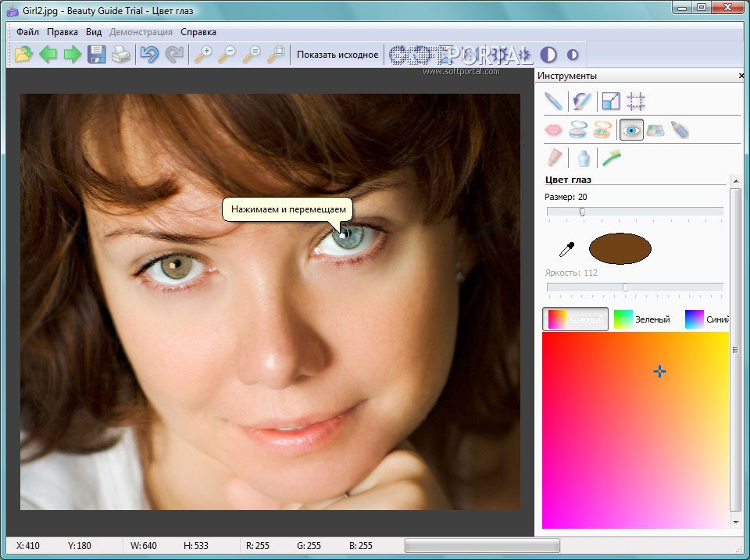Select the eyeshadow palette tool
Screen dimensions: 750x560
click(x=655, y=130)
